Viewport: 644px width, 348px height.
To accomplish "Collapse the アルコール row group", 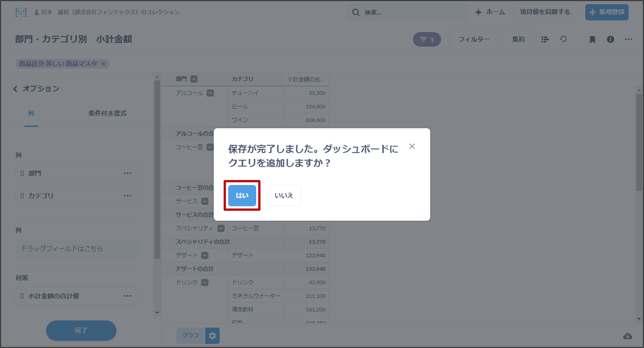I will click(210, 93).
